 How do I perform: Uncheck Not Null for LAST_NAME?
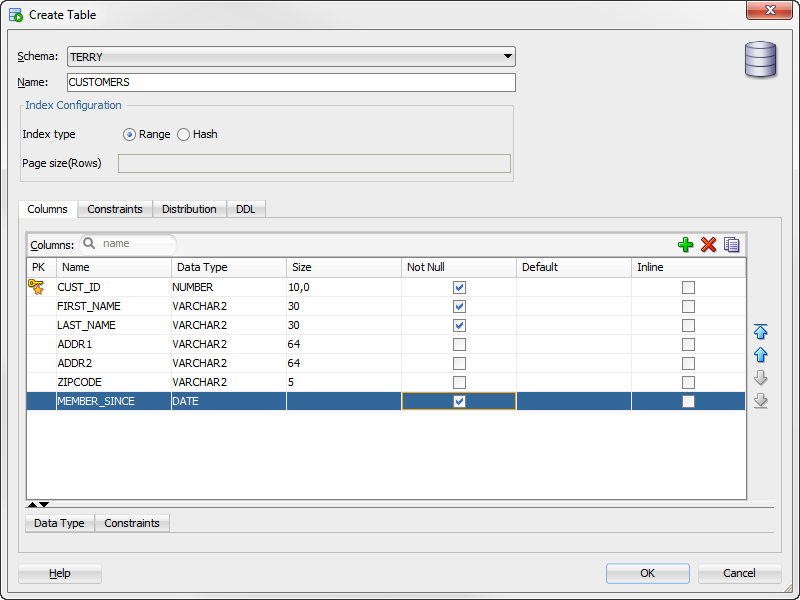pos(459,325)
